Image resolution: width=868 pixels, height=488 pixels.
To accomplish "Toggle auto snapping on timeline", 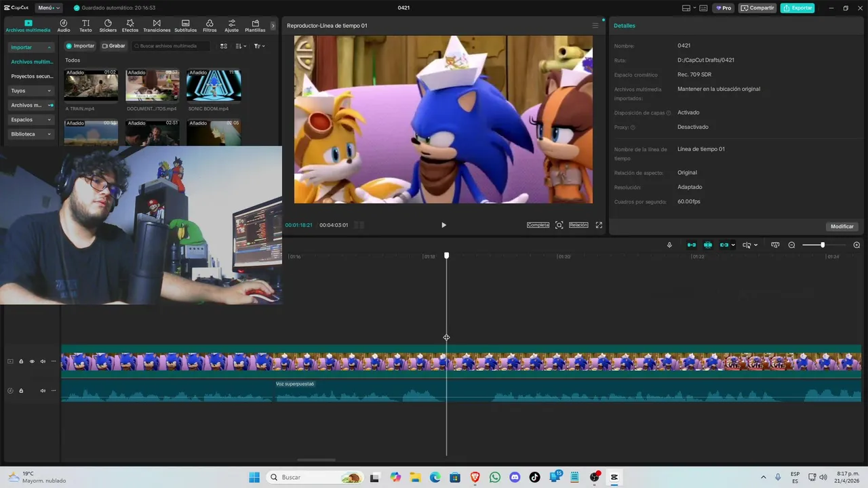I will [708, 245].
